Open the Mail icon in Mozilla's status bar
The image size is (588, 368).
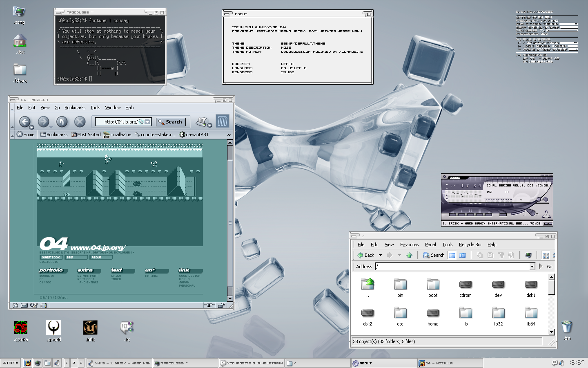pyautogui.click(x=24, y=305)
